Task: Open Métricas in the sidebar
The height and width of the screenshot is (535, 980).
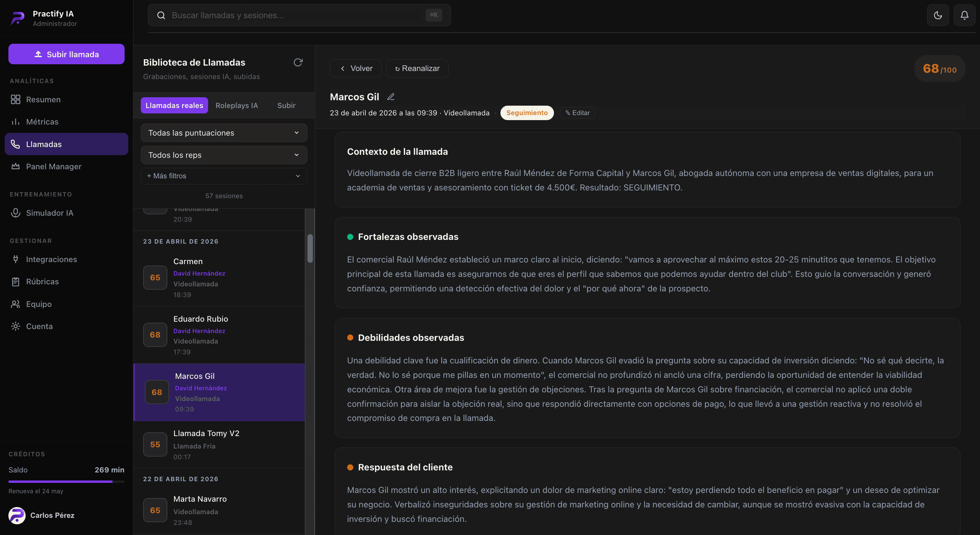Action: 66,121
